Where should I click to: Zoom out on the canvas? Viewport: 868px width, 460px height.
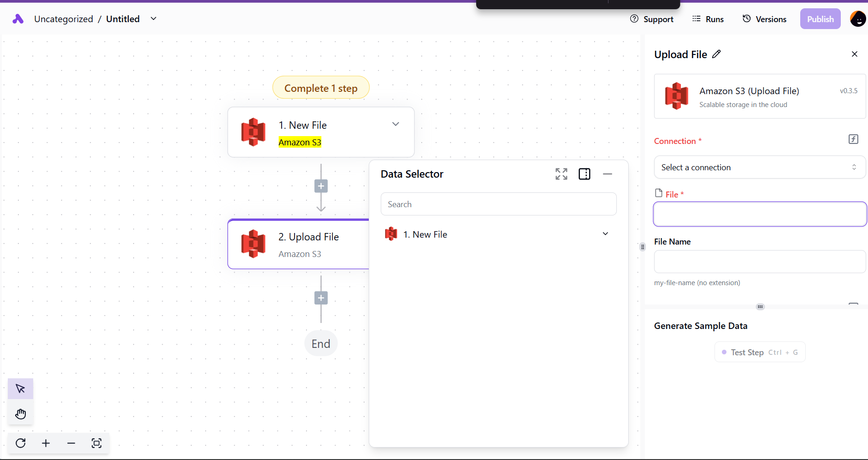(x=71, y=443)
